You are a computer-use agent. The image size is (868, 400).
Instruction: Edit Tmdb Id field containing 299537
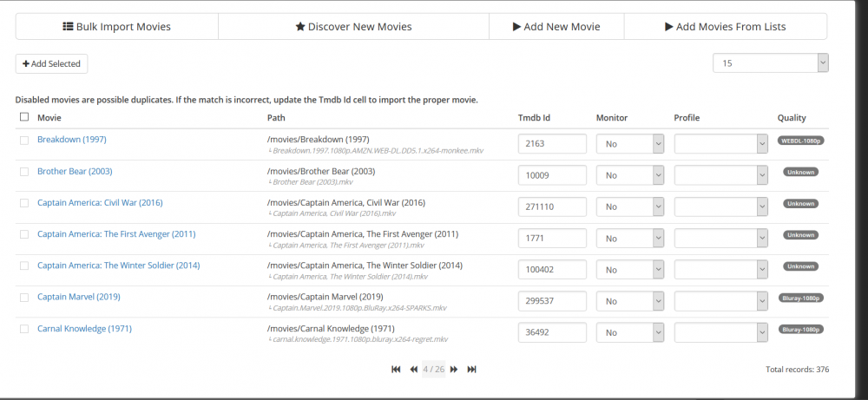pos(552,302)
